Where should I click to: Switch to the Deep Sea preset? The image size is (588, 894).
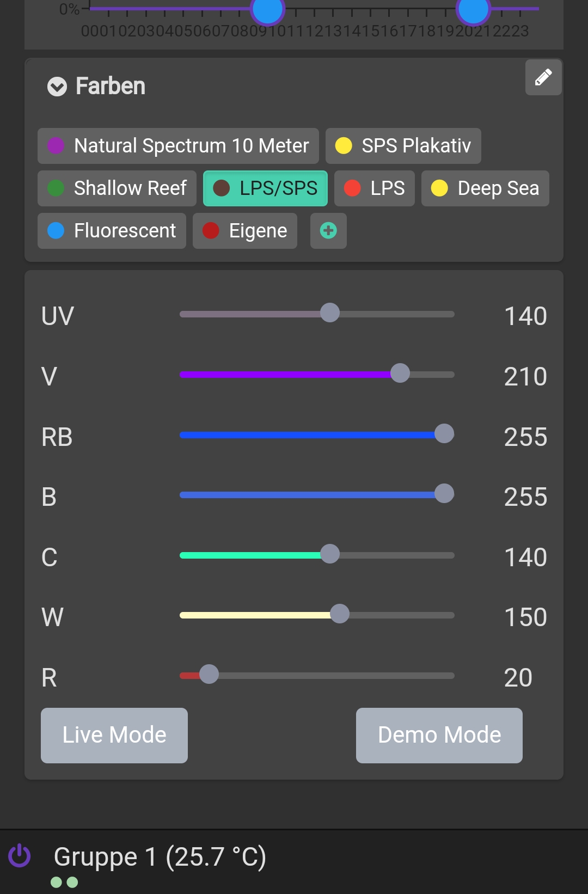485,188
